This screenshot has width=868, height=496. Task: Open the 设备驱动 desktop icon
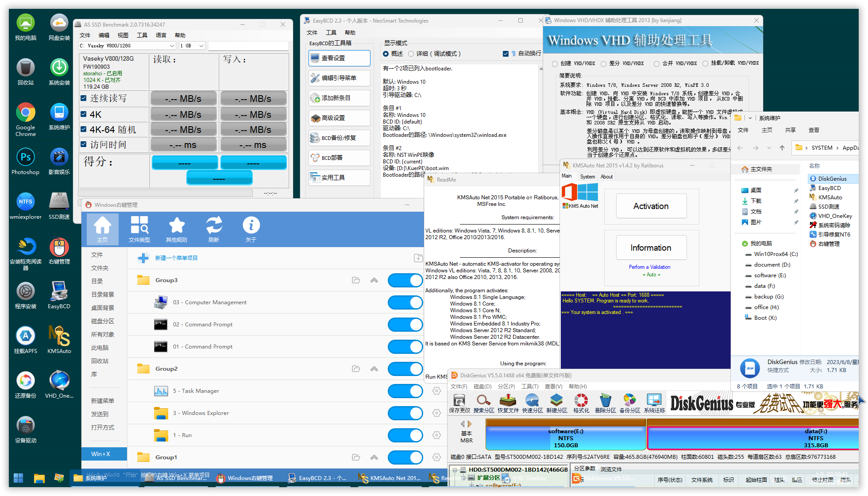coord(25,430)
